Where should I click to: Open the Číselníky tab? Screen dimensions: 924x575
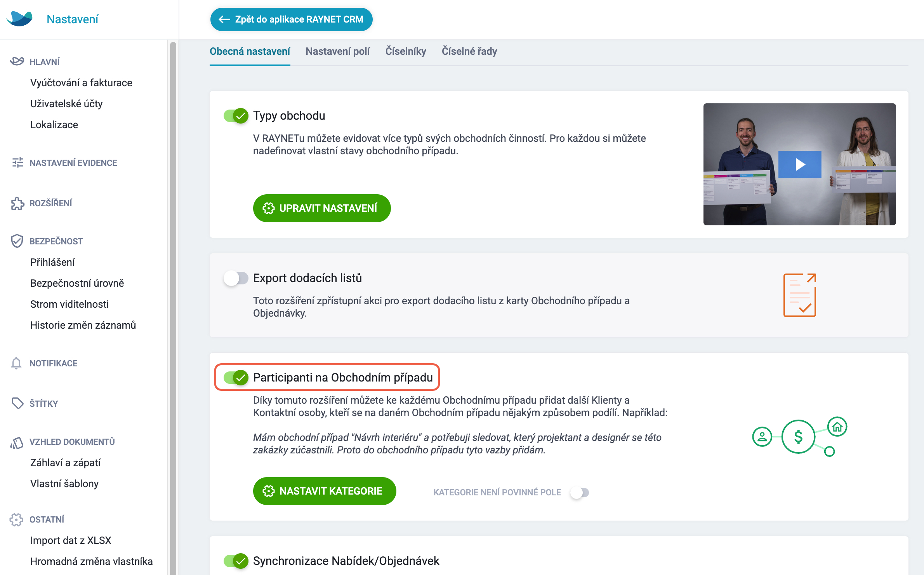tap(406, 51)
